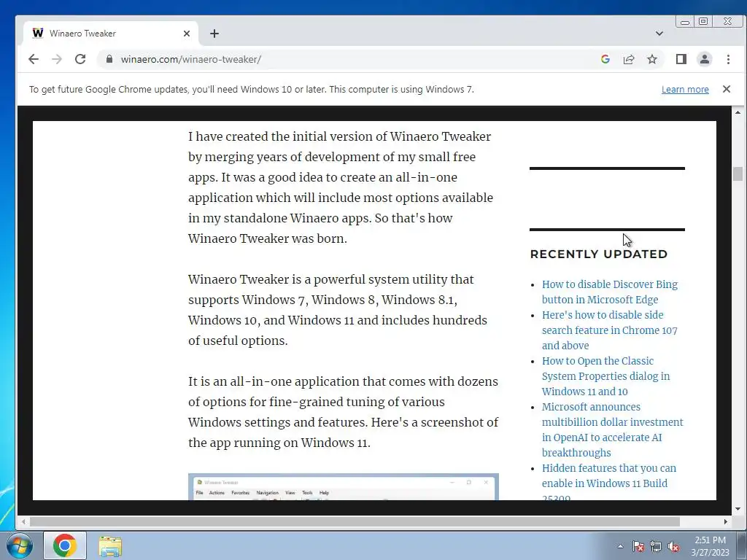Reload the Winaero Tweaker page
The image size is (747, 560).
80,59
